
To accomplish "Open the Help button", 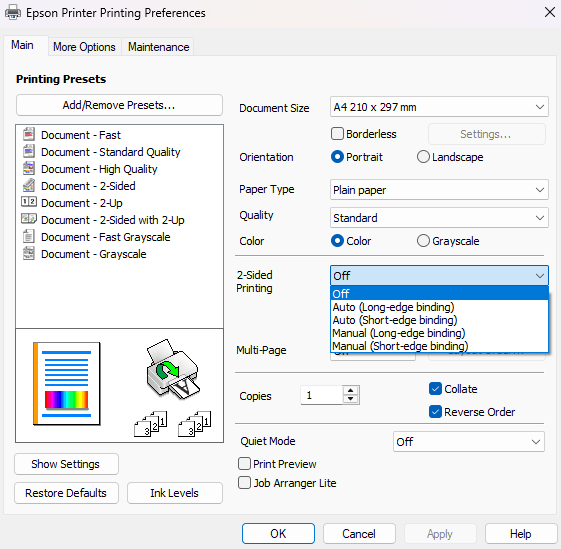I will [521, 534].
